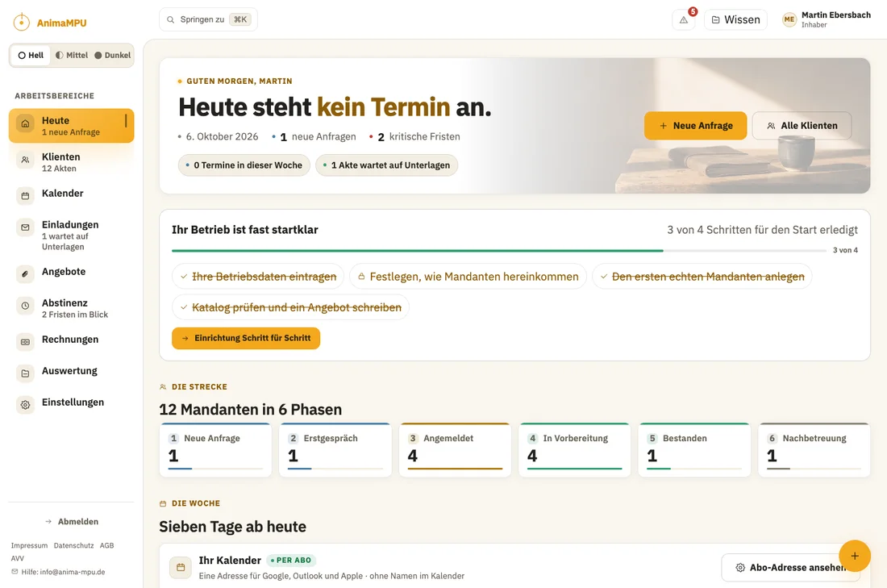Click the ME user avatar
Screen dimensions: 887x588
tap(789, 19)
